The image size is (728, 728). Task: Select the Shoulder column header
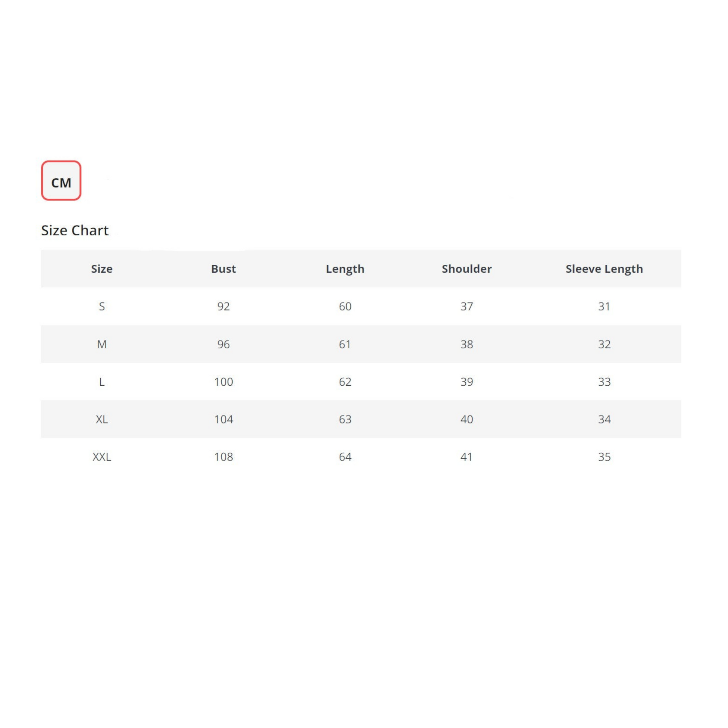tap(467, 269)
